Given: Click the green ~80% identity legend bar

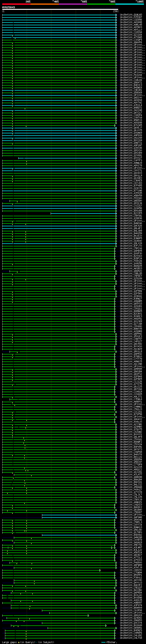Looking at the screenshot, I should tap(101, 4).
